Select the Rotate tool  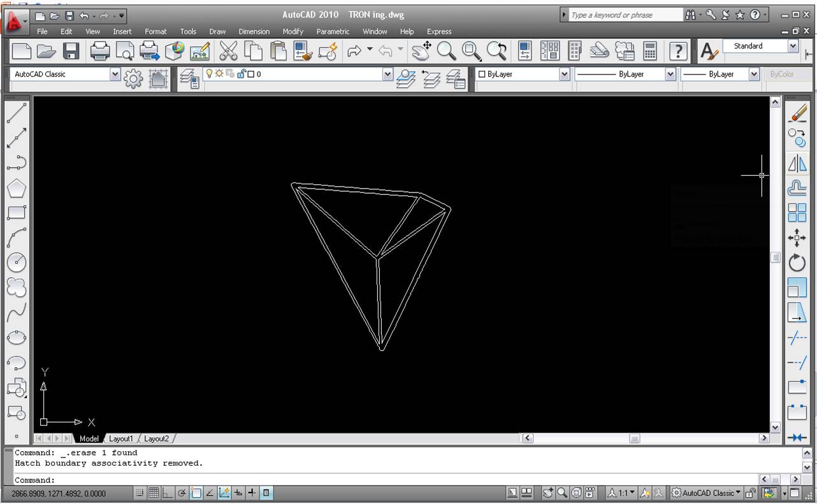point(797,263)
